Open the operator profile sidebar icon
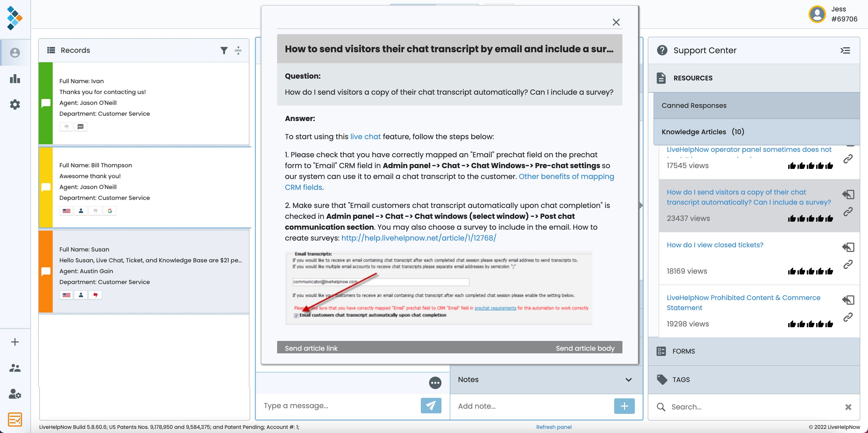This screenshot has width=868, height=433. tap(15, 53)
